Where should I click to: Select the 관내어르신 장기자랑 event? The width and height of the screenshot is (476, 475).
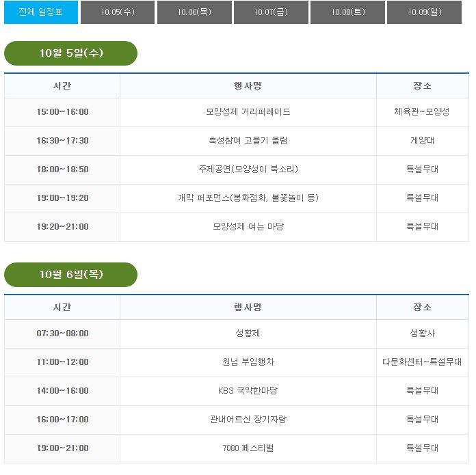[248, 420]
